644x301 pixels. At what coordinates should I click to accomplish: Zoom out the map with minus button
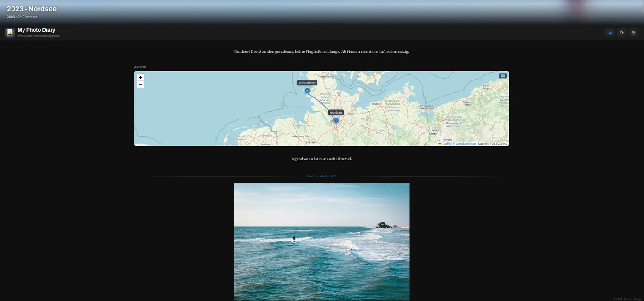[140, 85]
